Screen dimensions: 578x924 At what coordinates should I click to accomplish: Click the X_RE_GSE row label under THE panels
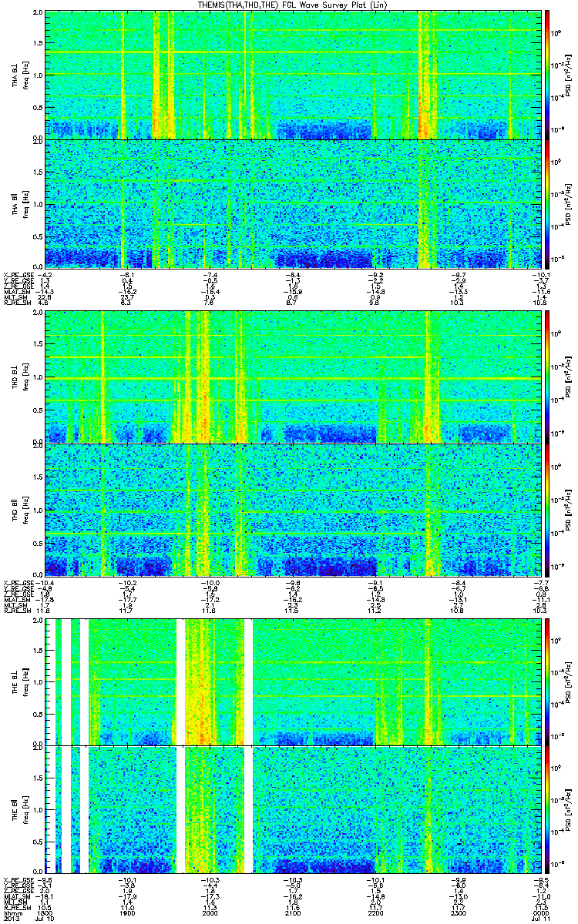(x=18, y=879)
